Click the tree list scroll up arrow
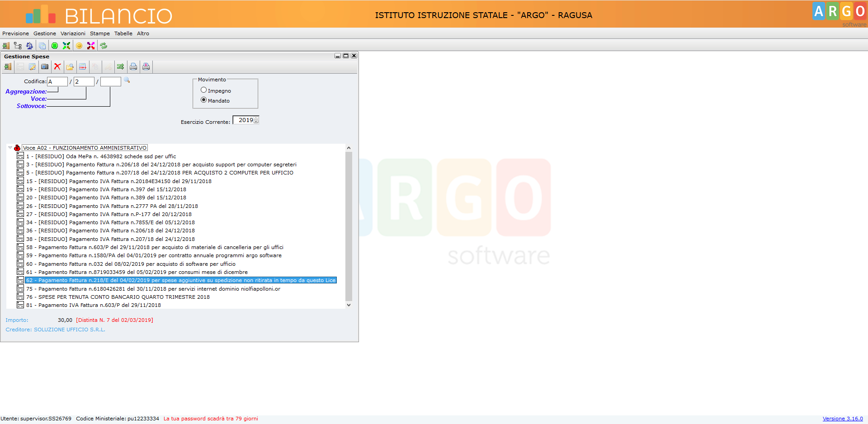The width and height of the screenshot is (868, 424). (x=349, y=148)
